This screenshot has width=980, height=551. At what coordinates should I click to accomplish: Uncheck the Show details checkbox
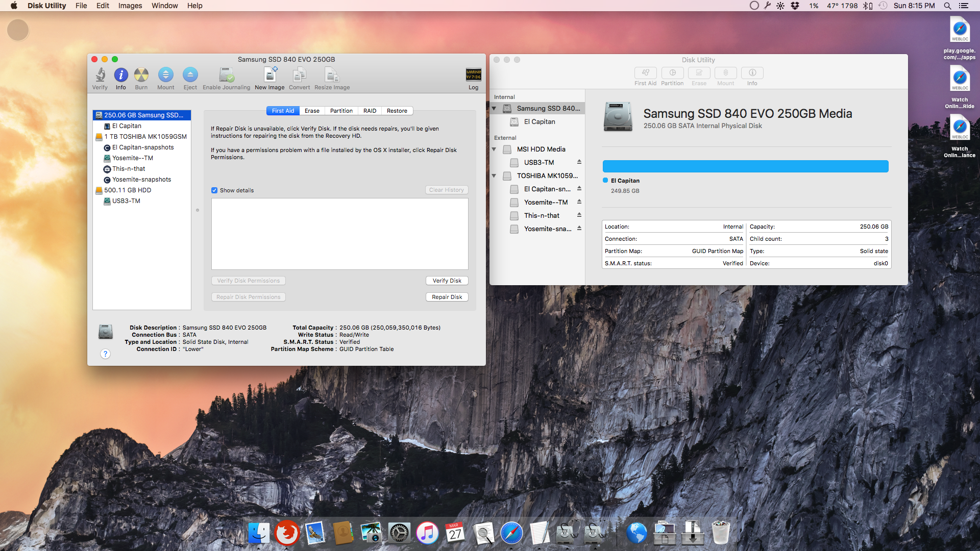coord(214,190)
